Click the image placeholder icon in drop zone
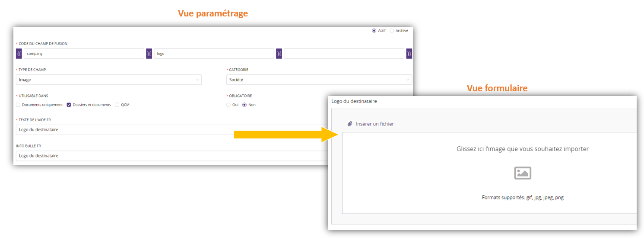The image size is (644, 238). (523, 173)
